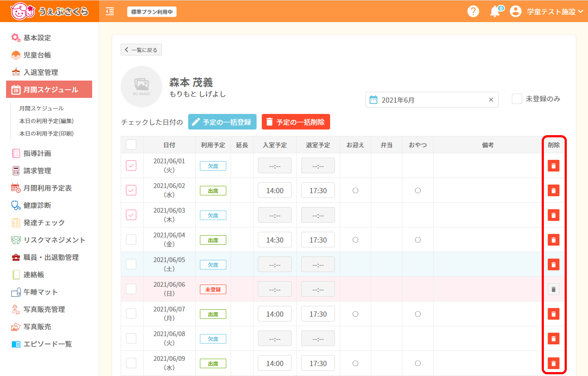
Task: Select the 月間スケジュール main menu
Action: click(49, 90)
